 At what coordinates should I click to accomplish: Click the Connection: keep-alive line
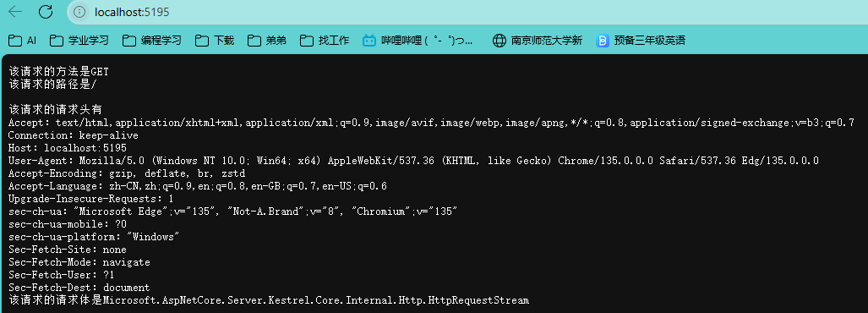(73, 135)
